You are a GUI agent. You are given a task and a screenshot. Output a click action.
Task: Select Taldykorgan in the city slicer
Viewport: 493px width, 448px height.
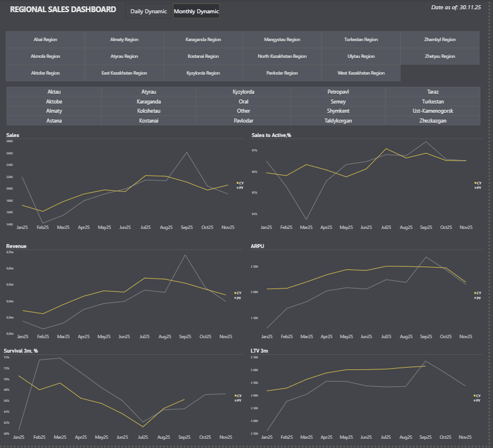338,120
